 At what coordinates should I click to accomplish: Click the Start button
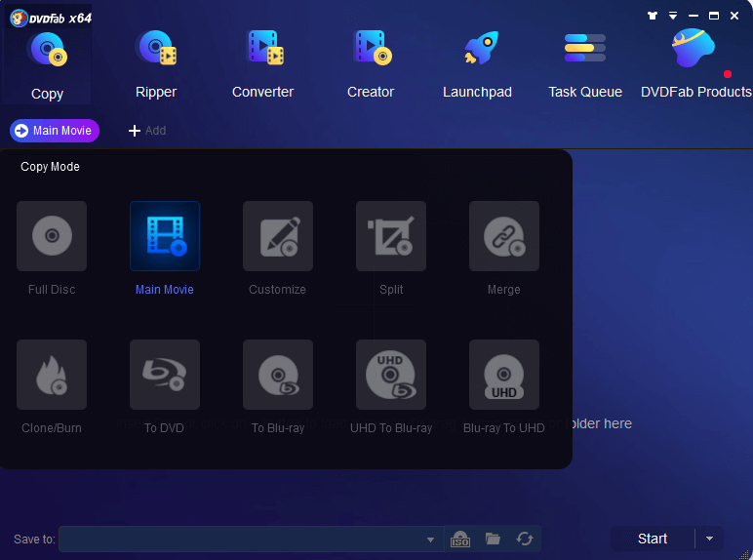click(653, 539)
